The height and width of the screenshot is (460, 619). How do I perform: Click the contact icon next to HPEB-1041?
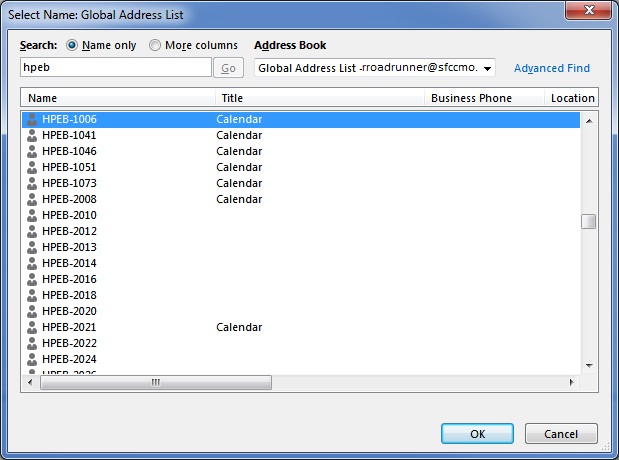click(32, 135)
